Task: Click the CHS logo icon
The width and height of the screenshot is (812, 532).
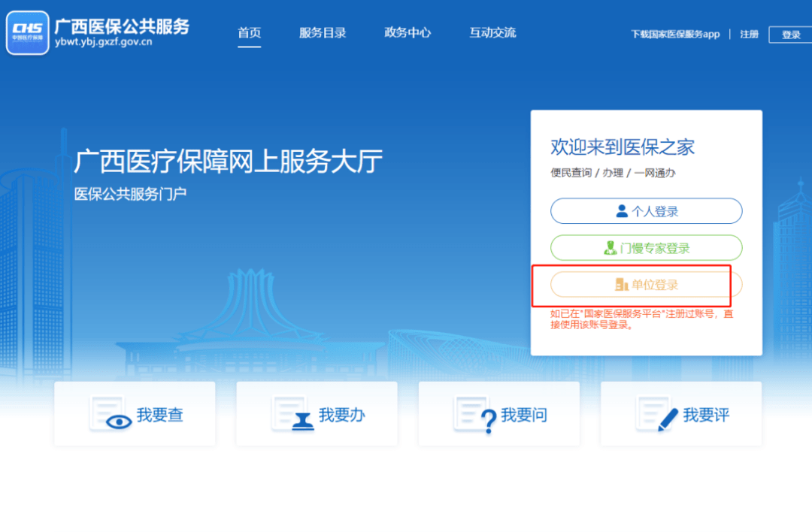Action: tap(28, 32)
